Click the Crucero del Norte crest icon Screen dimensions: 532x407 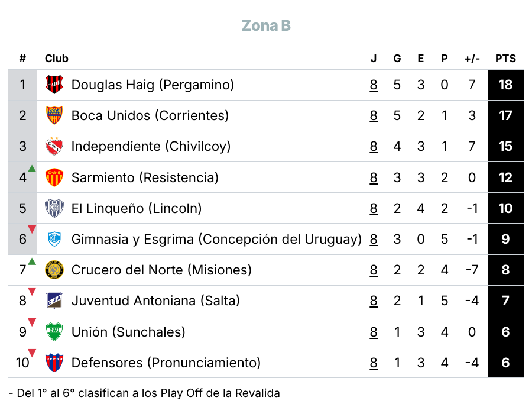[x=54, y=270]
